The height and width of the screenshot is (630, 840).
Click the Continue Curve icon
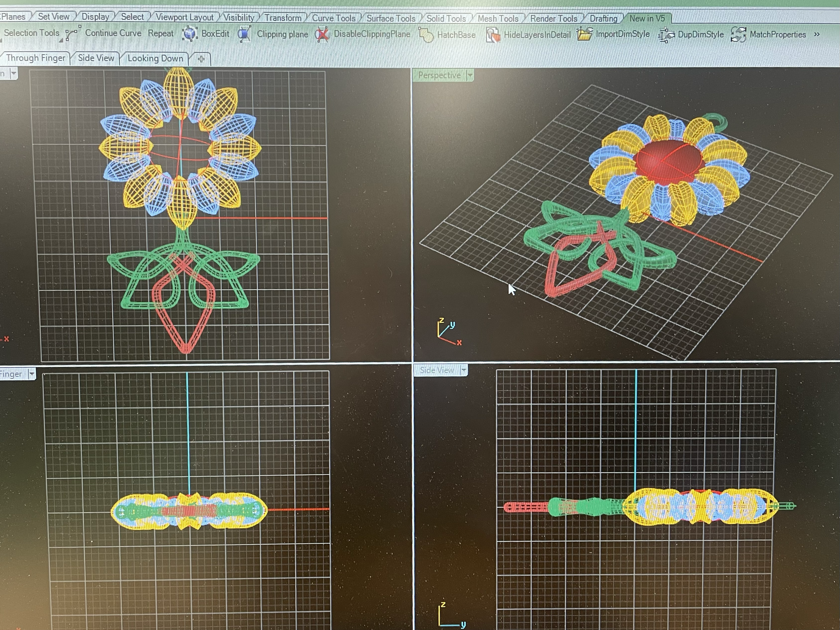pos(73,33)
